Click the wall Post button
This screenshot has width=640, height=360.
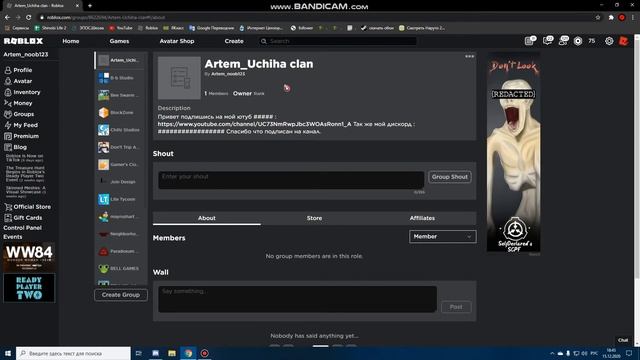tap(456, 307)
